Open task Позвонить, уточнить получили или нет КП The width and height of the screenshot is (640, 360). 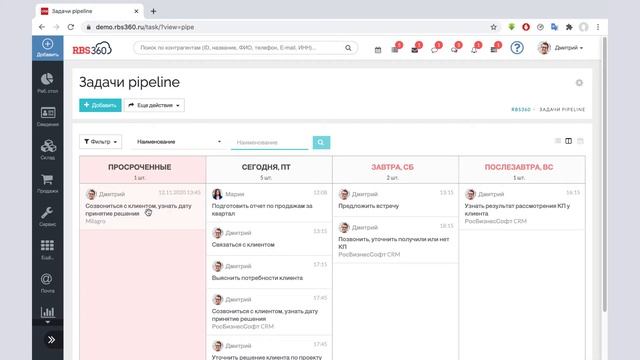393,243
